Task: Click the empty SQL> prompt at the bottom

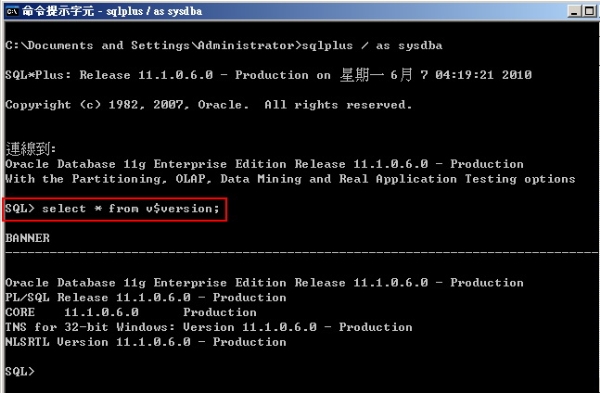Action: 20,371
